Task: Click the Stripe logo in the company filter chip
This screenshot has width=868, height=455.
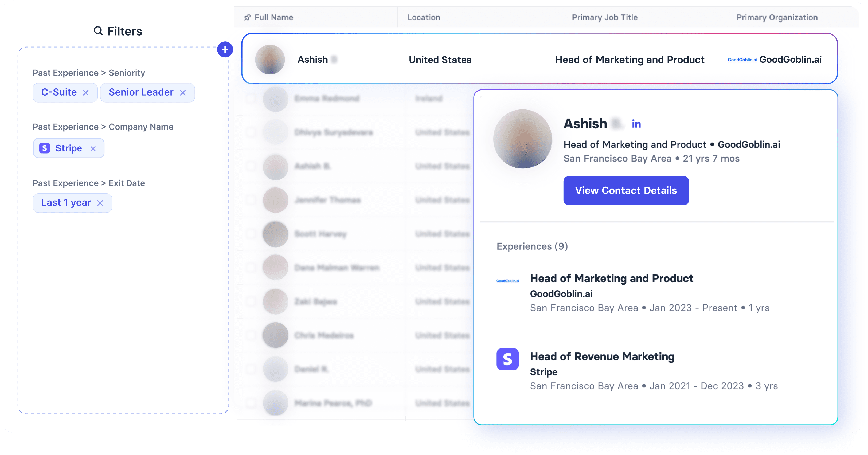Action: click(x=45, y=148)
